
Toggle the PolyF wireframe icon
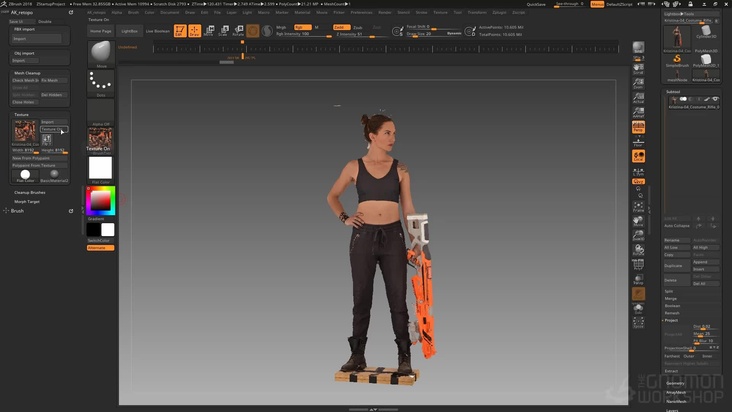638,265
